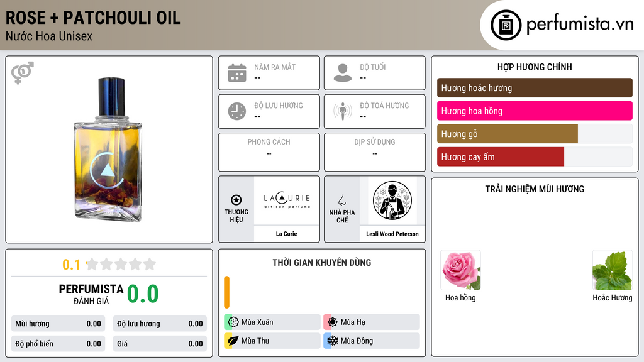Click the sillage icon for Độ Toả Hương

click(343, 111)
